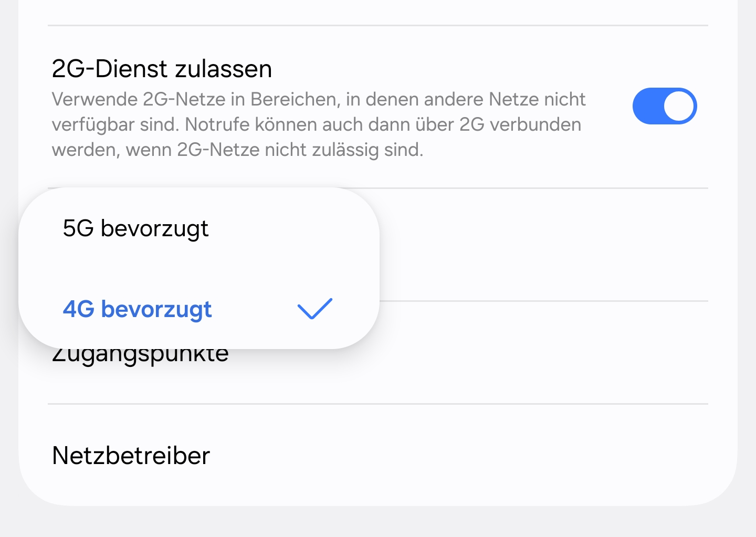
Task: Tap the 2G-Dienst zulassen heading
Action: click(162, 69)
